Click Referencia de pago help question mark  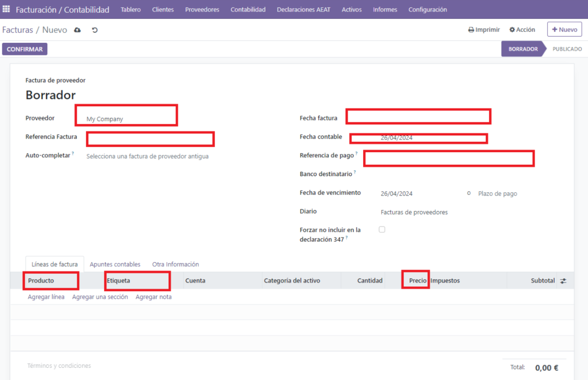point(357,154)
